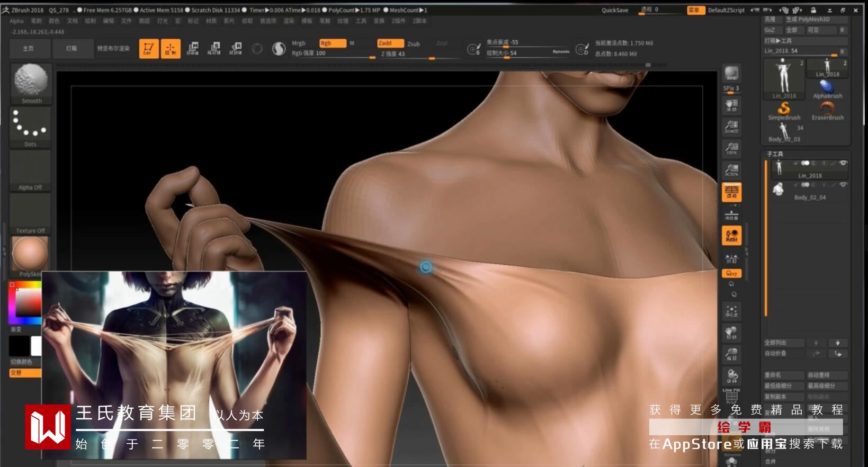This screenshot has height=467, width=868.
Task: Toggle the Dynamic perspective button
Action: pos(731,192)
